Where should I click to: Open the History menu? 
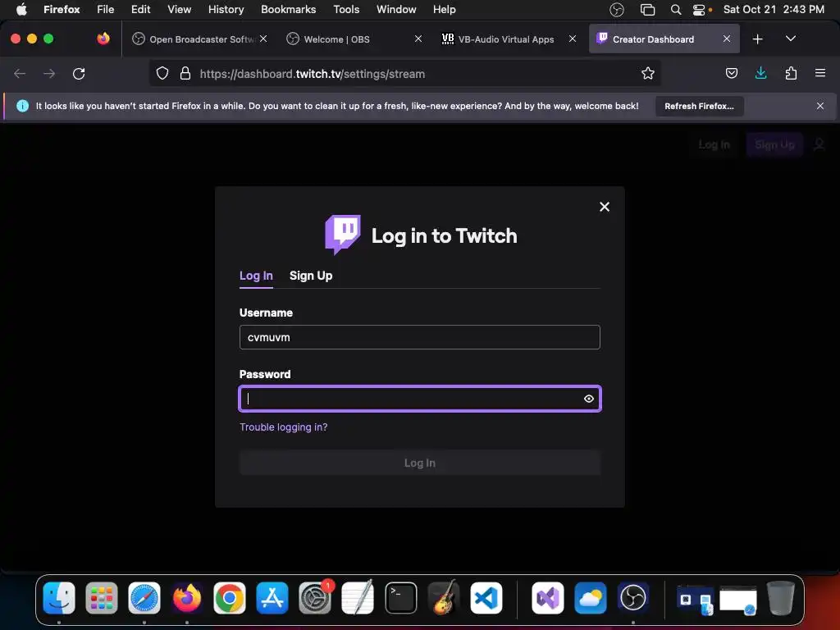point(226,9)
